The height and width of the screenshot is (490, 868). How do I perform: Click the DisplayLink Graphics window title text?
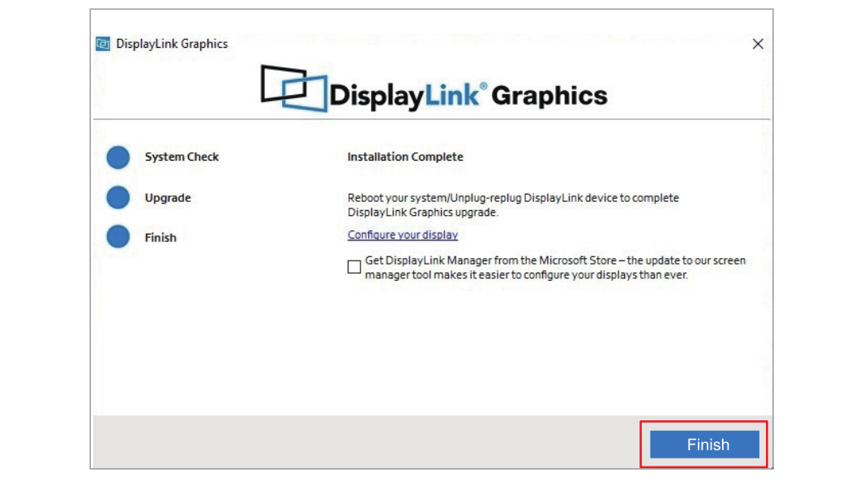pyautogui.click(x=172, y=44)
